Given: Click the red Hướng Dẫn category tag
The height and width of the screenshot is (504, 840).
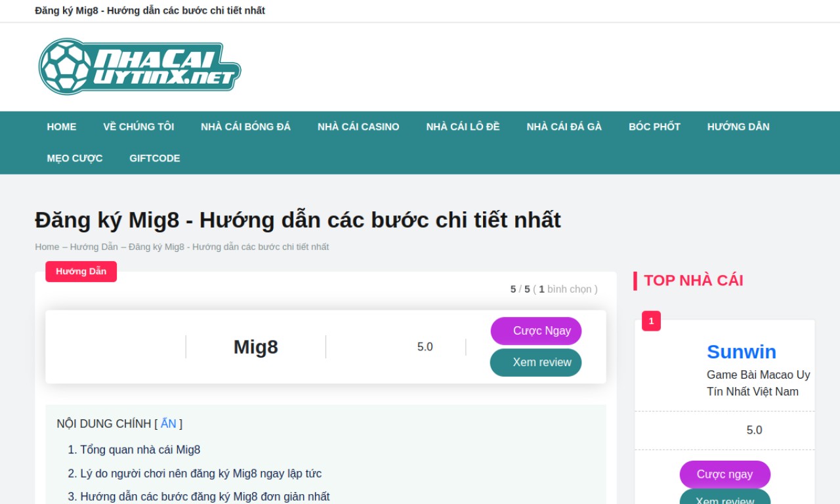Looking at the screenshot, I should [x=81, y=272].
